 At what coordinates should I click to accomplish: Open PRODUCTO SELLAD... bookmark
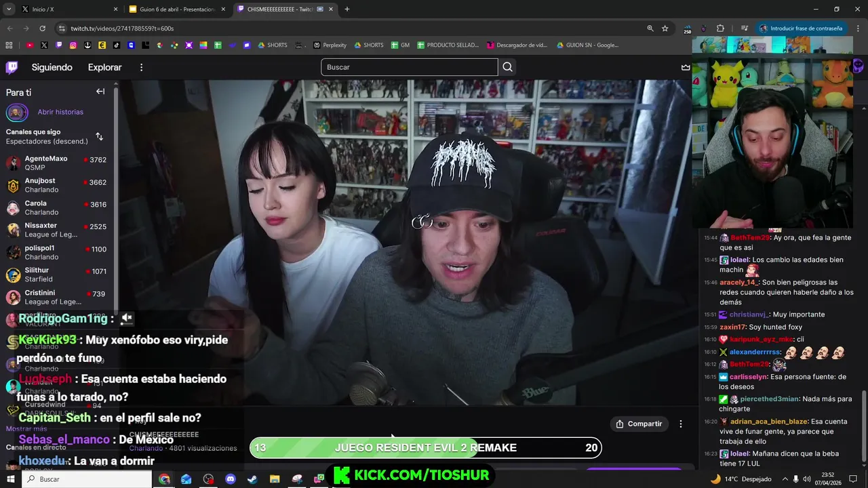tap(448, 45)
